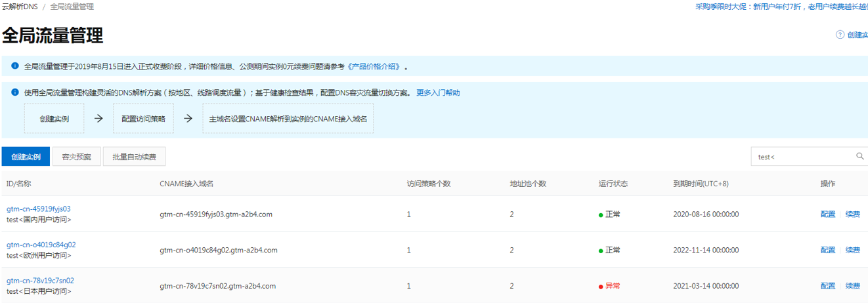Open instance gtm-cn-45919fyjs03 link
The height and width of the screenshot is (303, 868).
point(39,209)
